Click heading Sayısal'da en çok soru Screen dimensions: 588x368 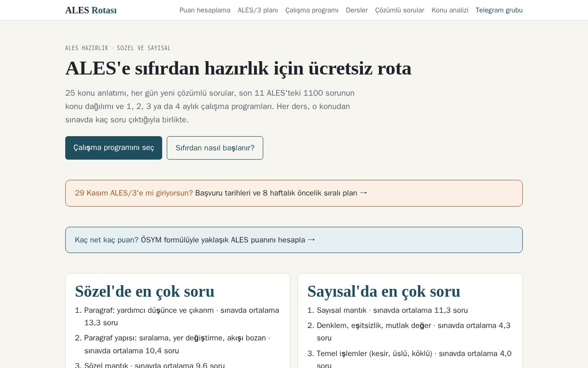pyautogui.click(x=384, y=291)
